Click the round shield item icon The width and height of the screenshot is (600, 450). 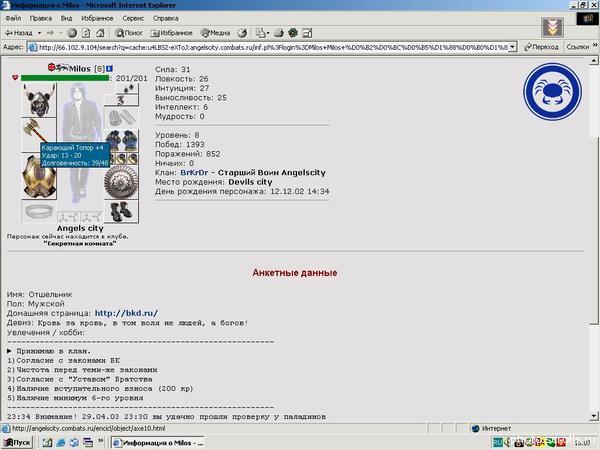(x=121, y=183)
